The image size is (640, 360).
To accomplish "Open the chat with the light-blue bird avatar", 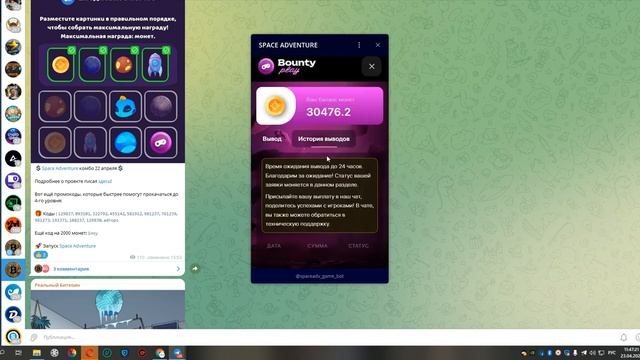I will point(13,292).
